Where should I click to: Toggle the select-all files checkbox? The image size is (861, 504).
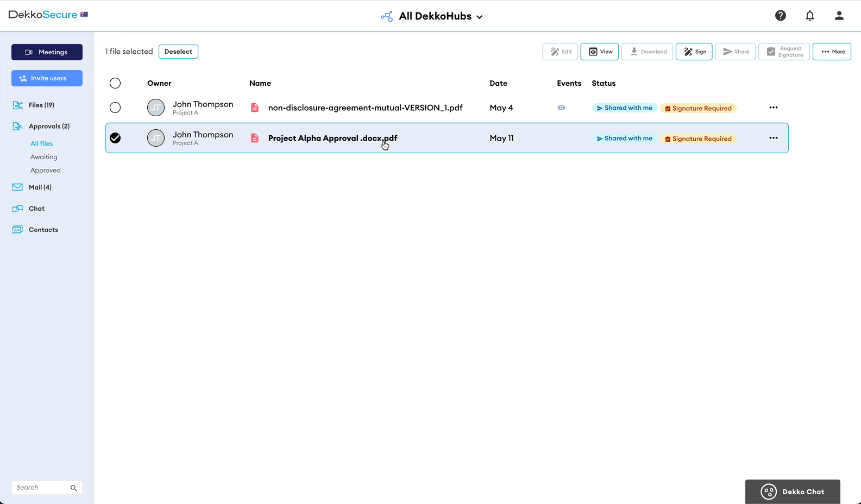(x=115, y=83)
